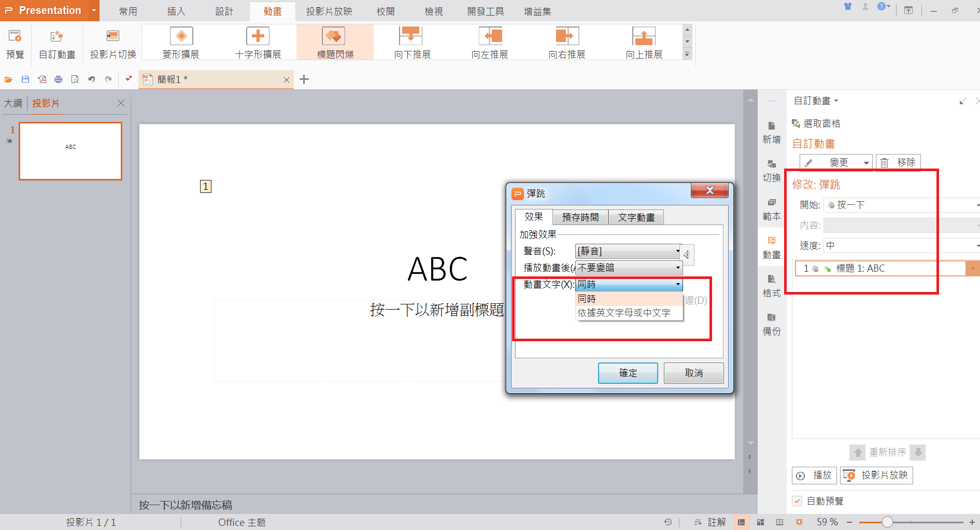This screenshot has width=980, height=530.
Task: Click 投影片放映 button in animation pane
Action: (x=876, y=475)
